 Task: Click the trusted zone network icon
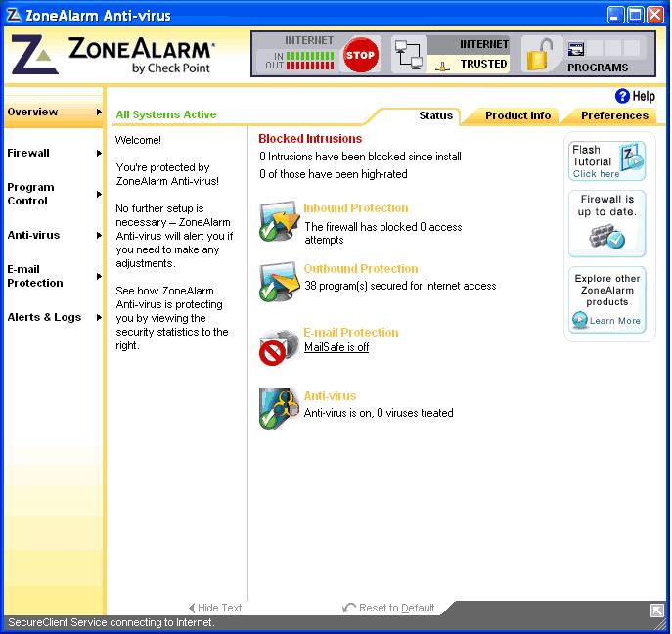442,66
